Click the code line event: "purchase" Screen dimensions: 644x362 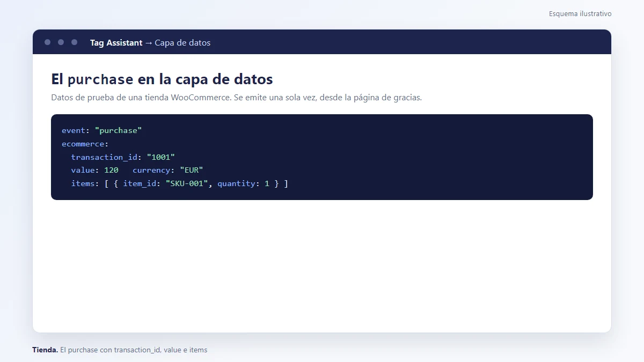point(102,130)
